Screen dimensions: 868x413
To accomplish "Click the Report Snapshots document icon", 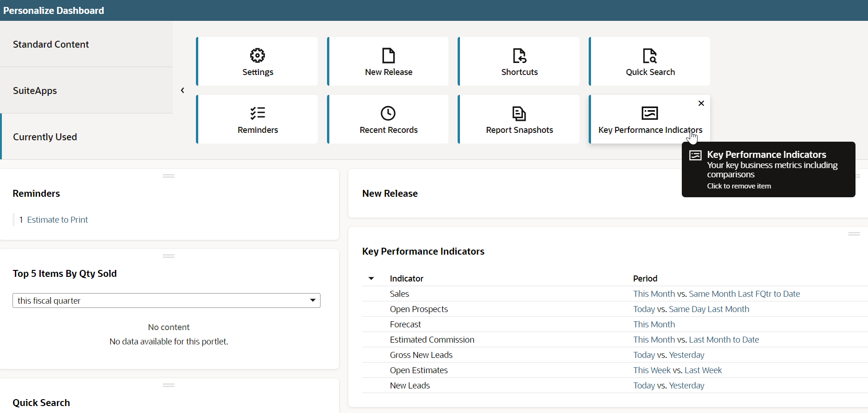I will (519, 113).
